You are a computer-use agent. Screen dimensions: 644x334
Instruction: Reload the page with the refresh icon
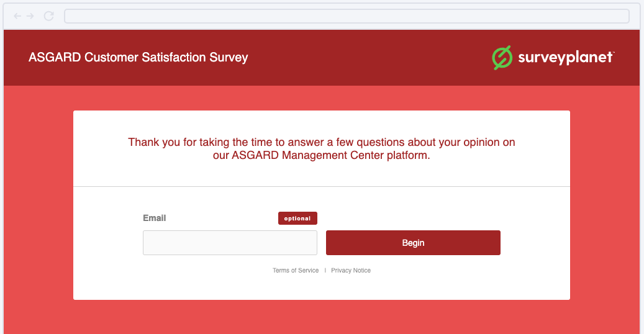pos(48,16)
